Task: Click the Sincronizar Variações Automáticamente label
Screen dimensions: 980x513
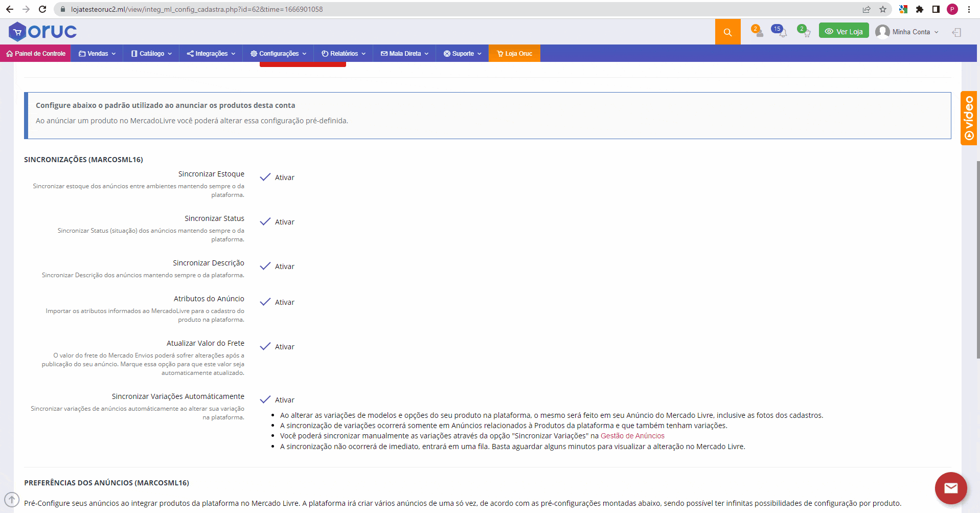Action: tap(178, 396)
